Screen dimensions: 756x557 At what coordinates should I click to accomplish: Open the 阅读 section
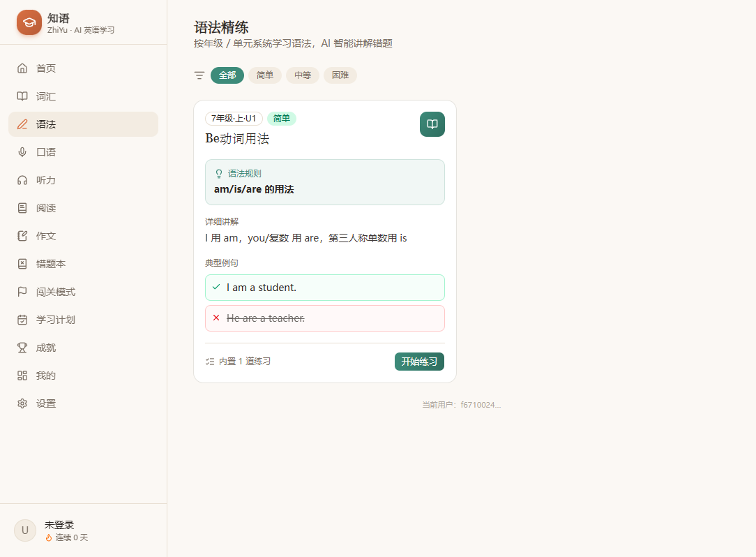coord(84,208)
